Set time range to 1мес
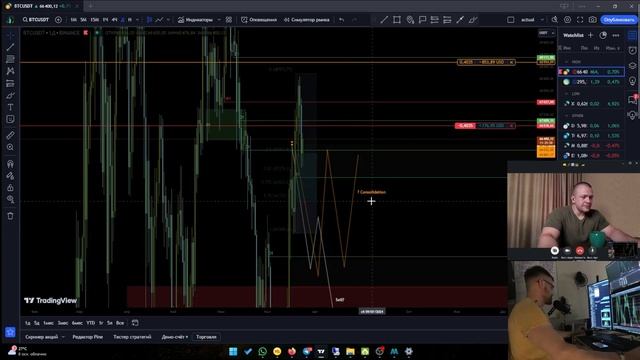The height and width of the screenshot is (360, 640). coord(49,323)
